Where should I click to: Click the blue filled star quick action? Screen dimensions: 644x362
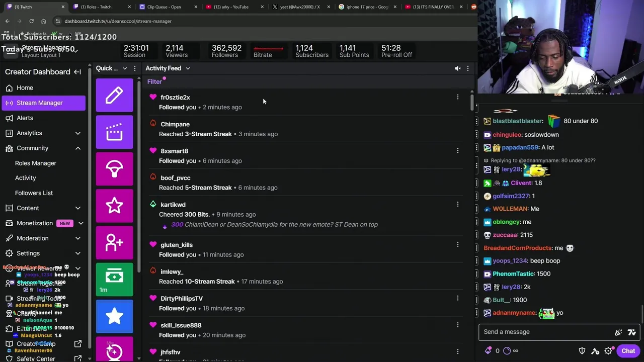[114, 316]
